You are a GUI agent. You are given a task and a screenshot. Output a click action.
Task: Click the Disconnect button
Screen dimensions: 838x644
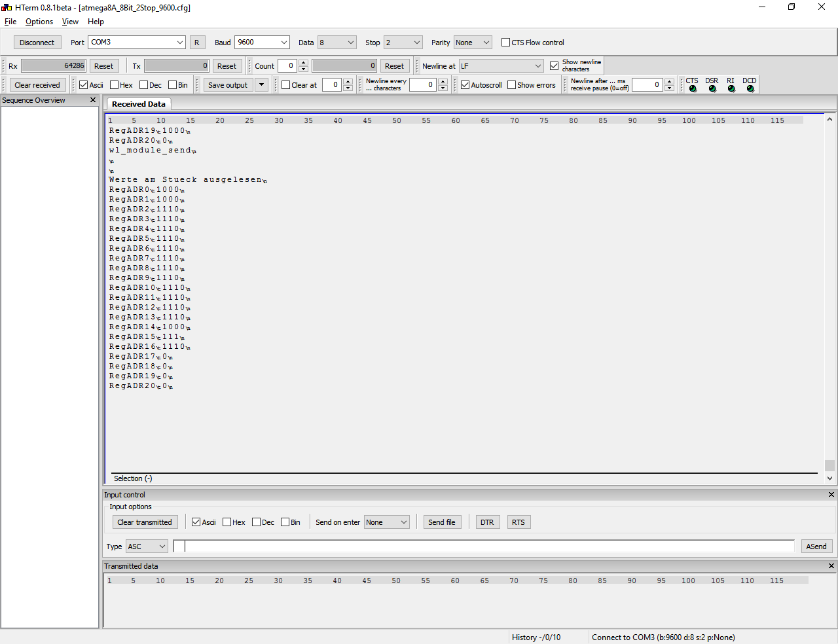(x=37, y=43)
